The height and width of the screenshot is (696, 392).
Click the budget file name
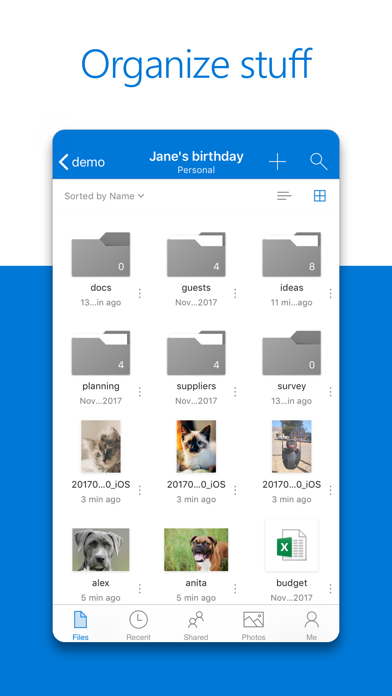(292, 583)
